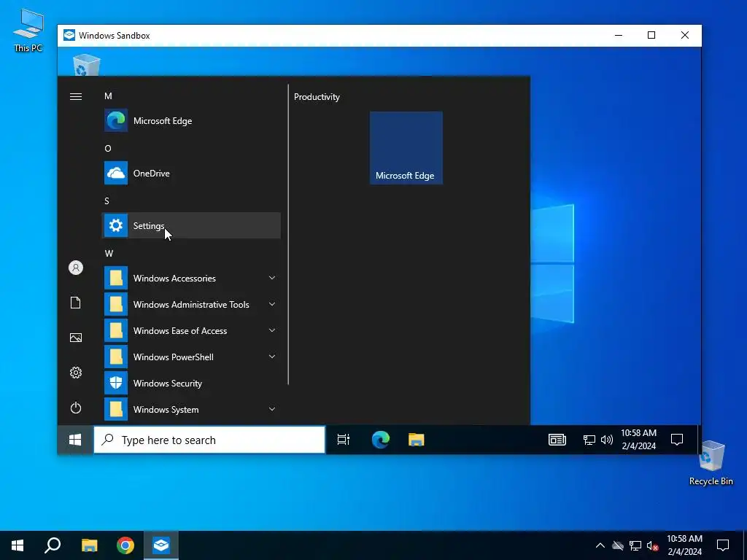Open the gear Settings icon in Start sidebar
Viewport: 747px width, 560px height.
76,373
